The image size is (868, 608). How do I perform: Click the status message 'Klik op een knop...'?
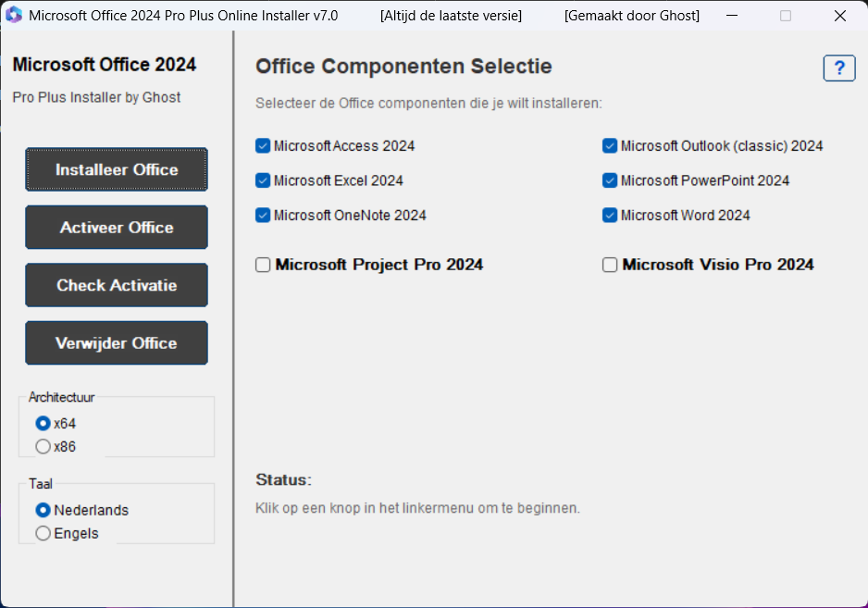click(417, 508)
